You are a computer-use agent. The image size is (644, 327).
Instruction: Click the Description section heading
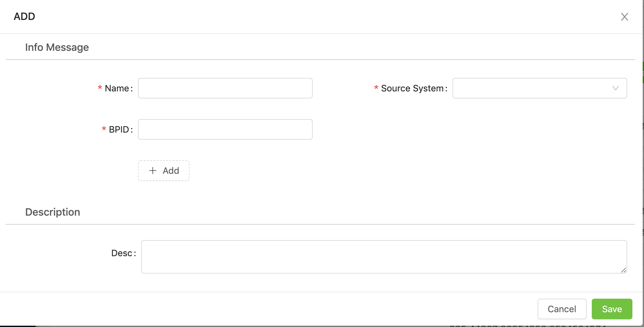click(x=53, y=212)
